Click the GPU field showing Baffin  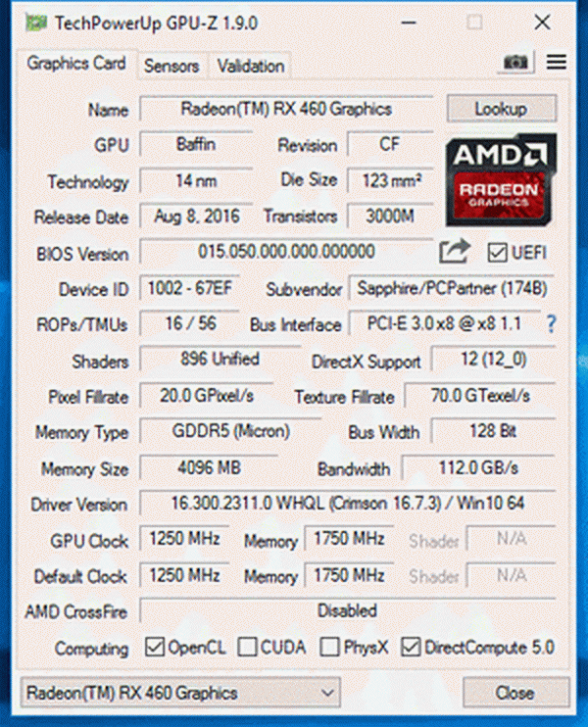pyautogui.click(x=196, y=145)
